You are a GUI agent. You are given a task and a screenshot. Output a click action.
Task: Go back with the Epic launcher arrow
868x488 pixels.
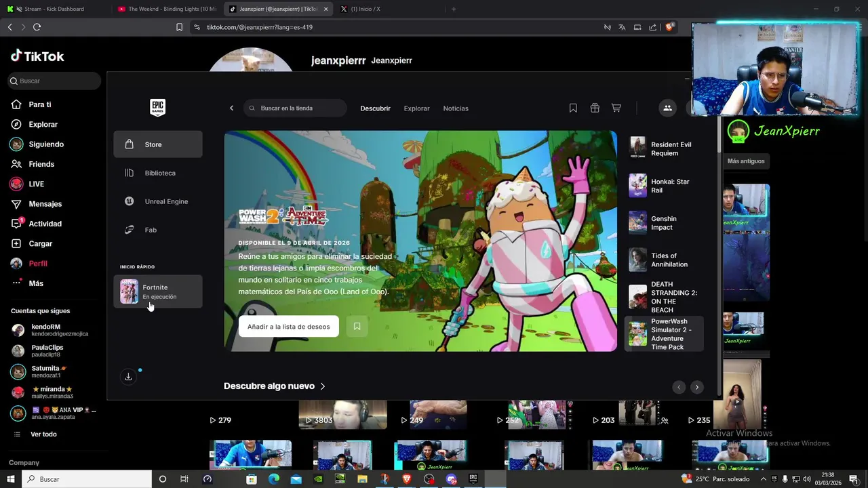[231, 108]
